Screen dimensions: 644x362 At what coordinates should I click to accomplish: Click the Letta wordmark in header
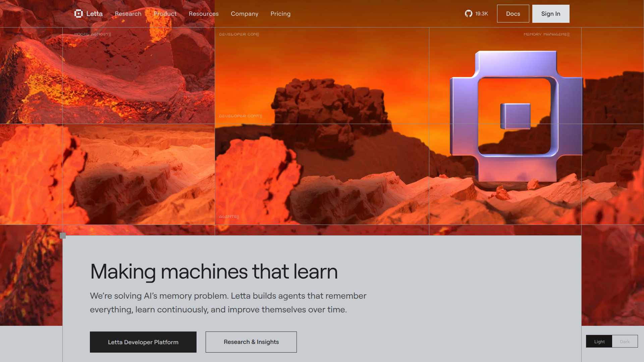95,14
